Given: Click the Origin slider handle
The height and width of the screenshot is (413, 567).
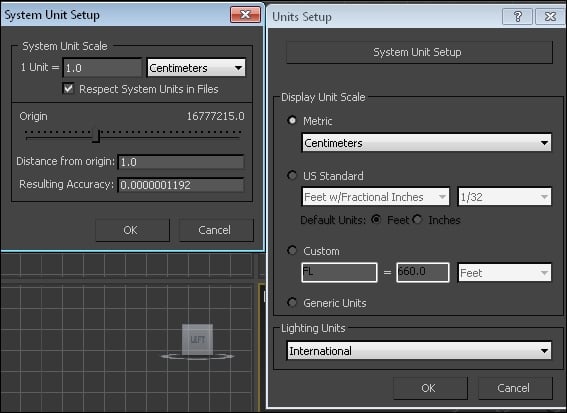Looking at the screenshot, I should [97, 136].
